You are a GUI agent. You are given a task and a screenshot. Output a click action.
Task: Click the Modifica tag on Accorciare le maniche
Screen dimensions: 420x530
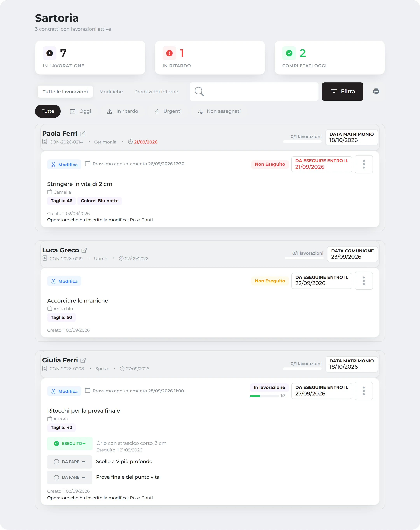click(x=64, y=281)
